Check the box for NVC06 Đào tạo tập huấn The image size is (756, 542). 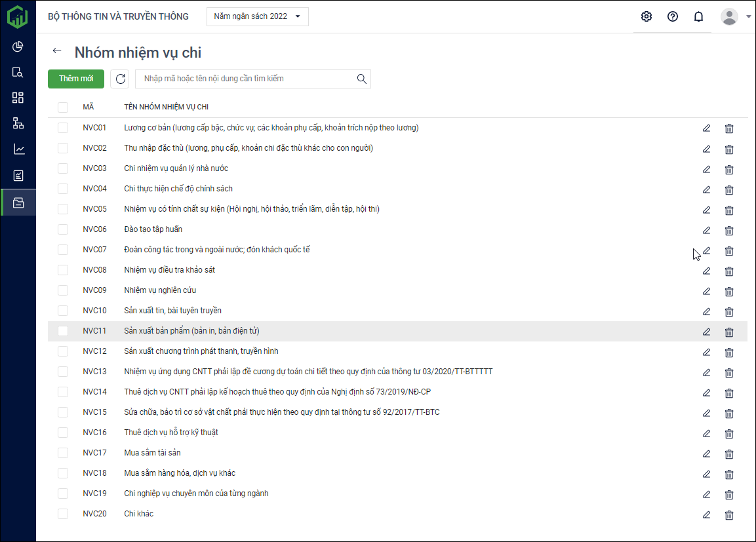click(63, 229)
